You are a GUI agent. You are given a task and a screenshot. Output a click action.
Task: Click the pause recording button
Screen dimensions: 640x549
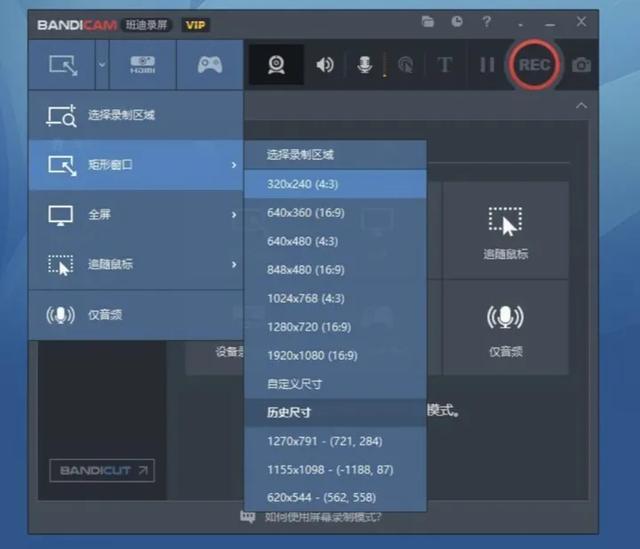tap(487, 65)
